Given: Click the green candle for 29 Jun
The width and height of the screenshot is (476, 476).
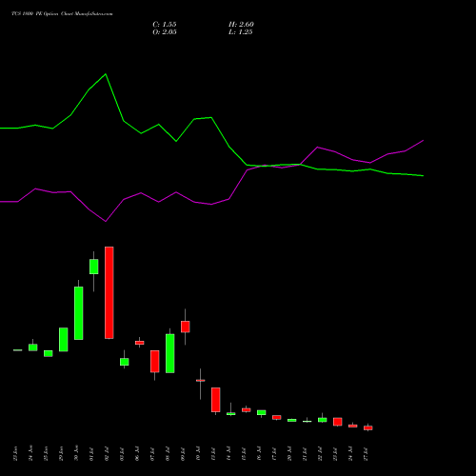Looking at the screenshot, I should [x=64, y=340].
